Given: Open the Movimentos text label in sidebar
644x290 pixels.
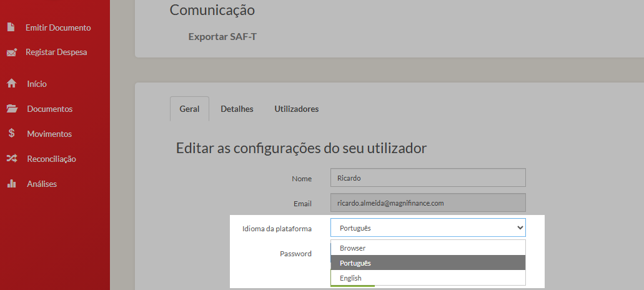Looking at the screenshot, I should 49,134.
